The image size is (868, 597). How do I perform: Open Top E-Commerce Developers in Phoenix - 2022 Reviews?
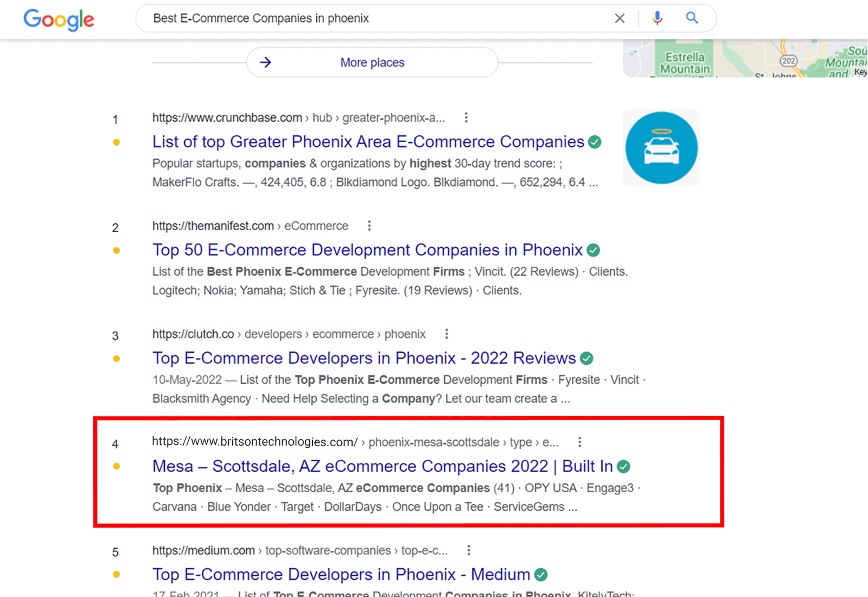click(x=363, y=358)
